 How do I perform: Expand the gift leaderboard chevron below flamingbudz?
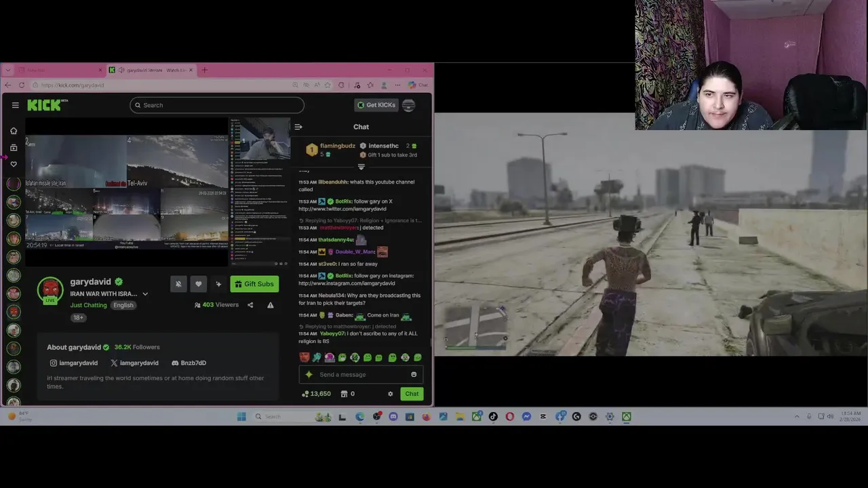[361, 167]
